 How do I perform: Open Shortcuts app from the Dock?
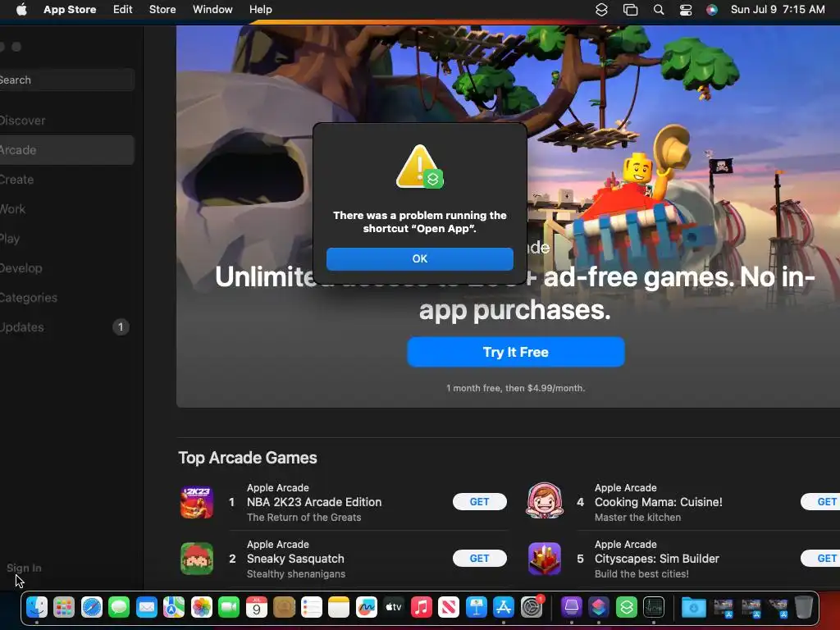click(x=598, y=607)
